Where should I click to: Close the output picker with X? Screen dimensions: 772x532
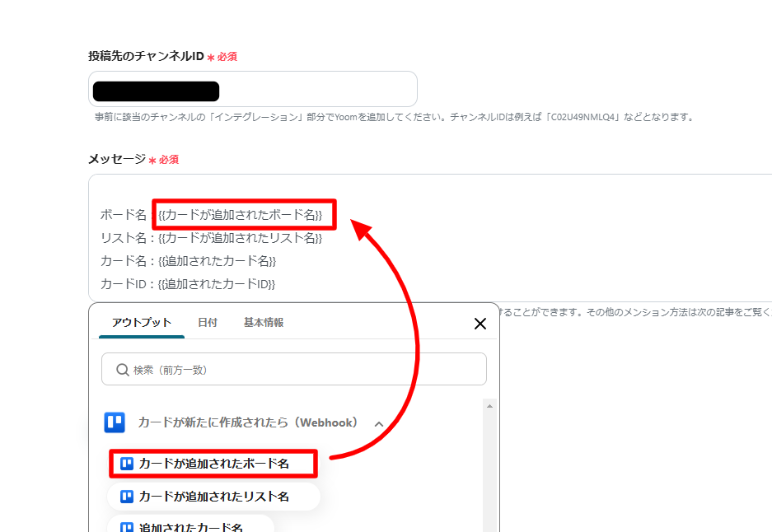click(480, 324)
